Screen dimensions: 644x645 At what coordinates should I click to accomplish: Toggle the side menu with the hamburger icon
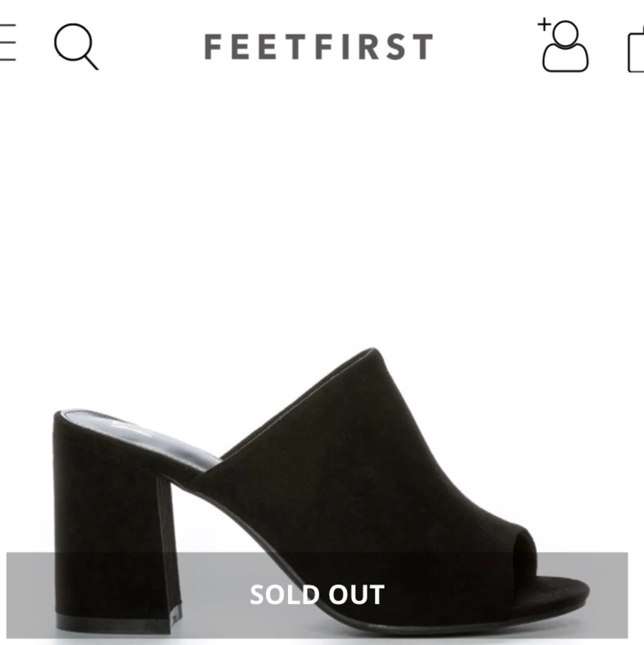(7, 43)
